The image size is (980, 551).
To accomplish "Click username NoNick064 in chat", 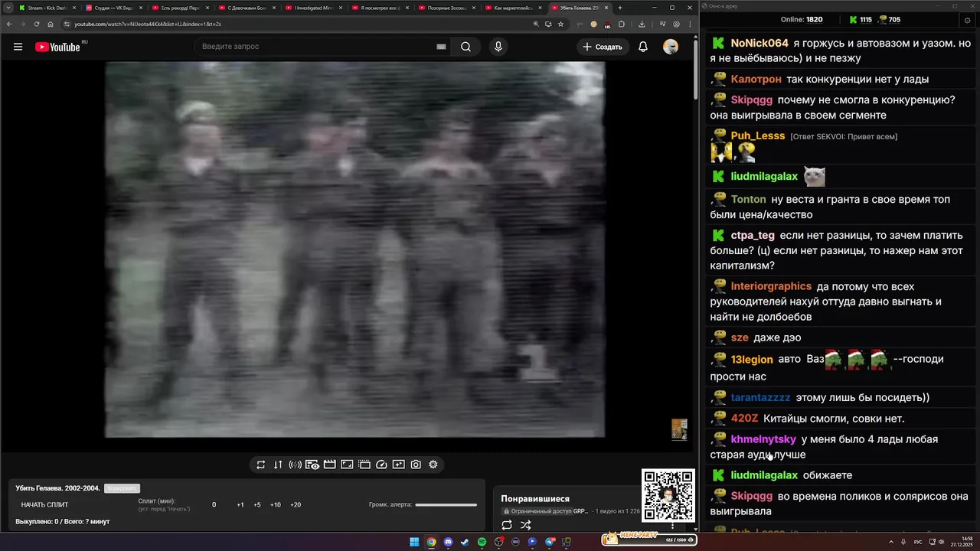I will point(759,44).
